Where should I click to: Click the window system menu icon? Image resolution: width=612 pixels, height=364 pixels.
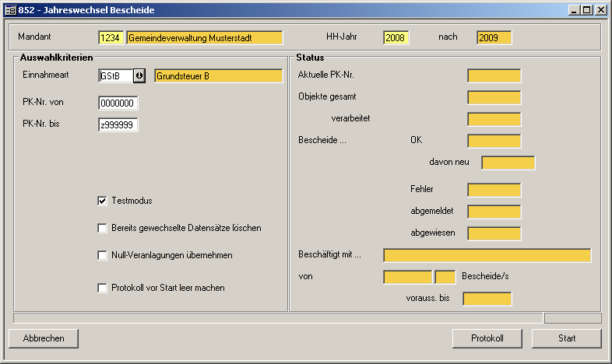(x=10, y=10)
